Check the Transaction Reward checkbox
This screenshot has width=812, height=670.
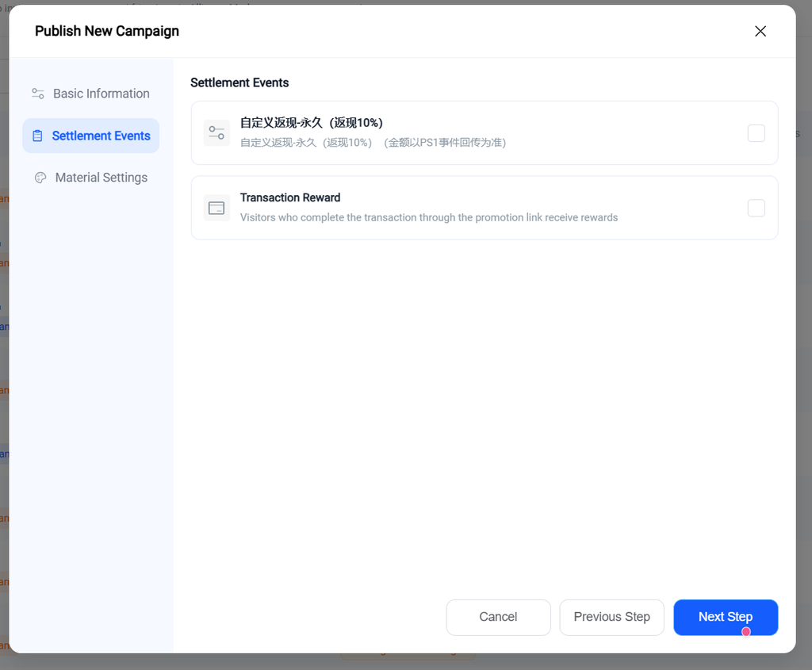click(x=756, y=209)
